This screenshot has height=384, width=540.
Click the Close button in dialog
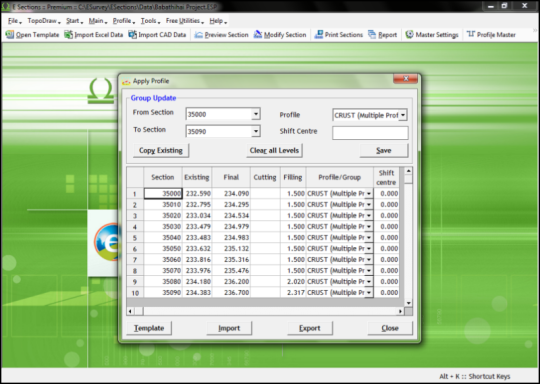click(390, 328)
